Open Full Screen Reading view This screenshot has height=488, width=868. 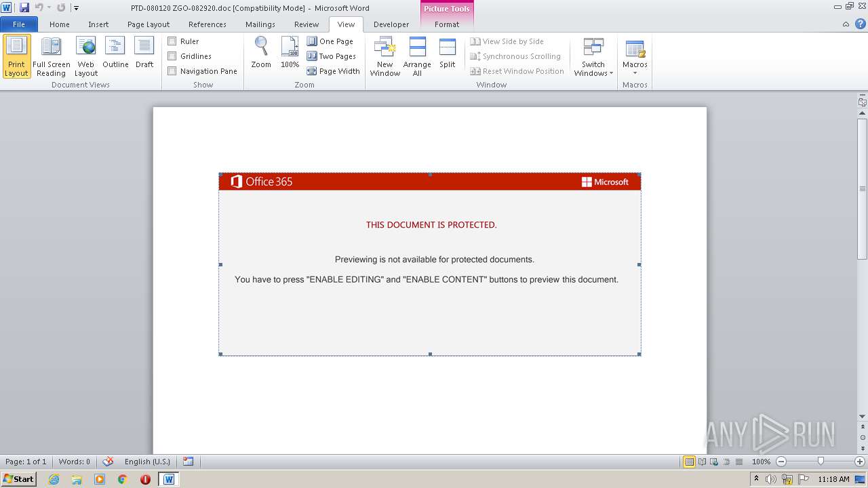point(51,57)
